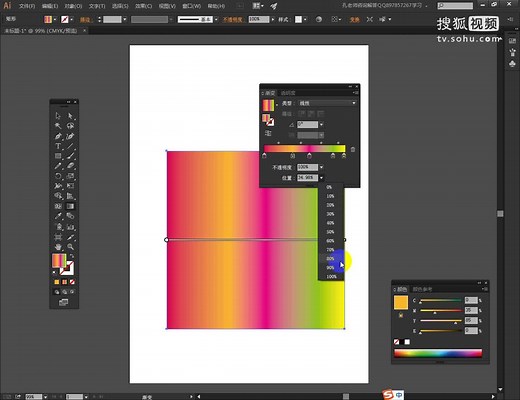Select the Line Segment tool

(70, 146)
